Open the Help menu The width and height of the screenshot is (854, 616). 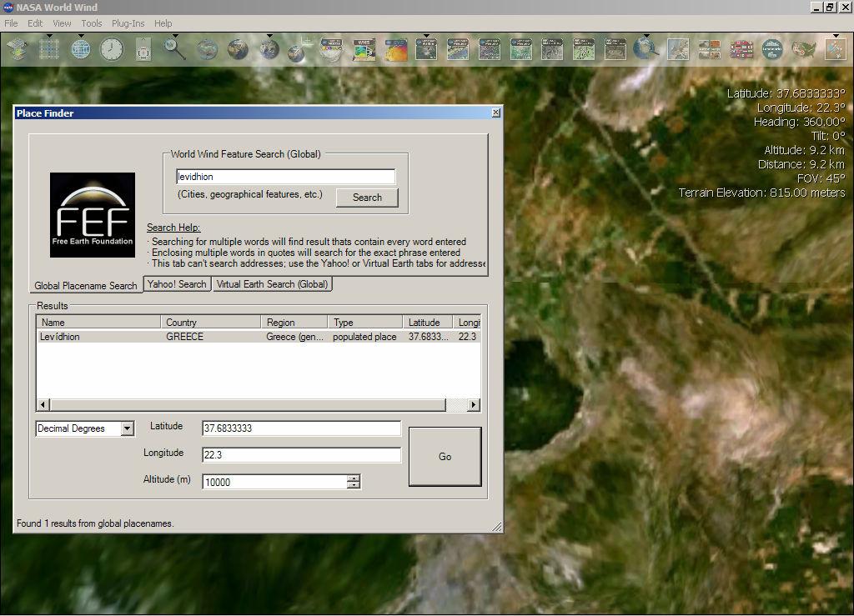tap(163, 23)
